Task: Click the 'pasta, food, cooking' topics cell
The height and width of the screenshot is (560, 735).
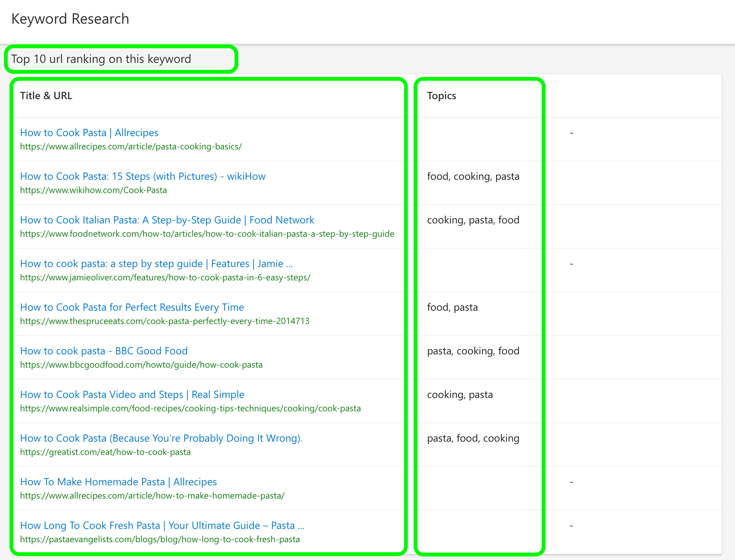Action: click(473, 438)
